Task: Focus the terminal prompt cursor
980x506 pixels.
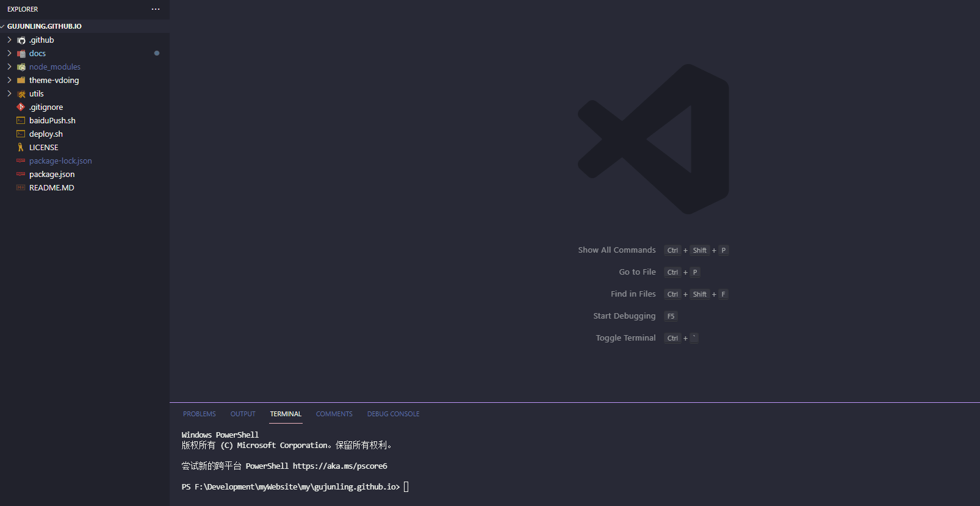Action: (x=406, y=486)
